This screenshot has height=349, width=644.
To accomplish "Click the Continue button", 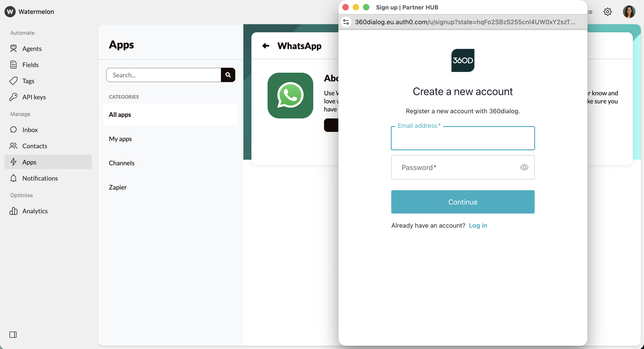I will pyautogui.click(x=462, y=202).
